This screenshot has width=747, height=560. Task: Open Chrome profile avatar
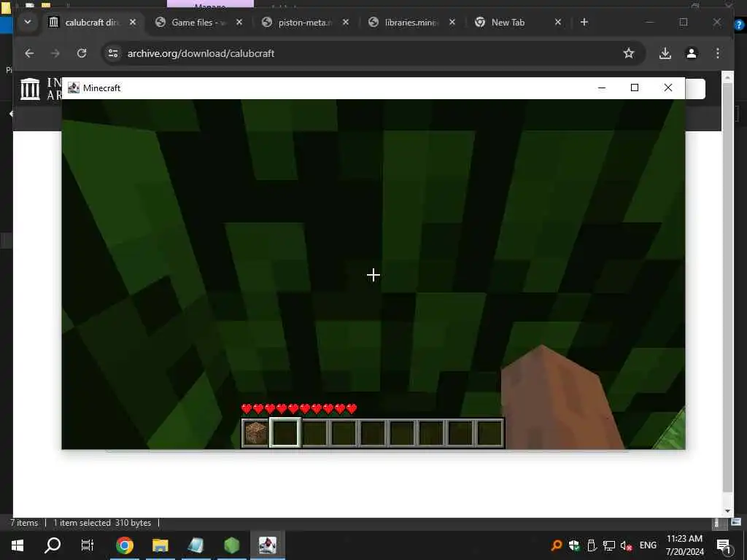pyautogui.click(x=692, y=53)
